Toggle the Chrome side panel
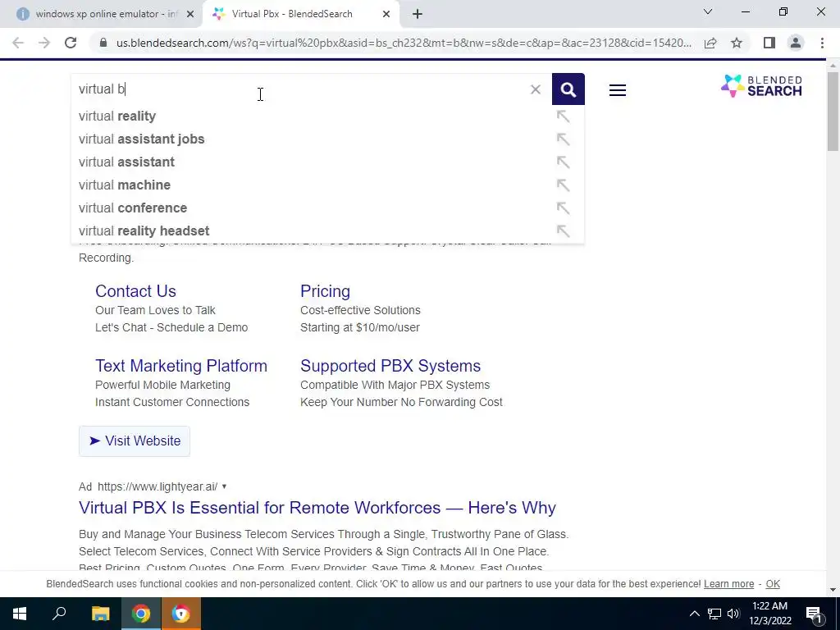The height and width of the screenshot is (630, 840). coord(769,43)
